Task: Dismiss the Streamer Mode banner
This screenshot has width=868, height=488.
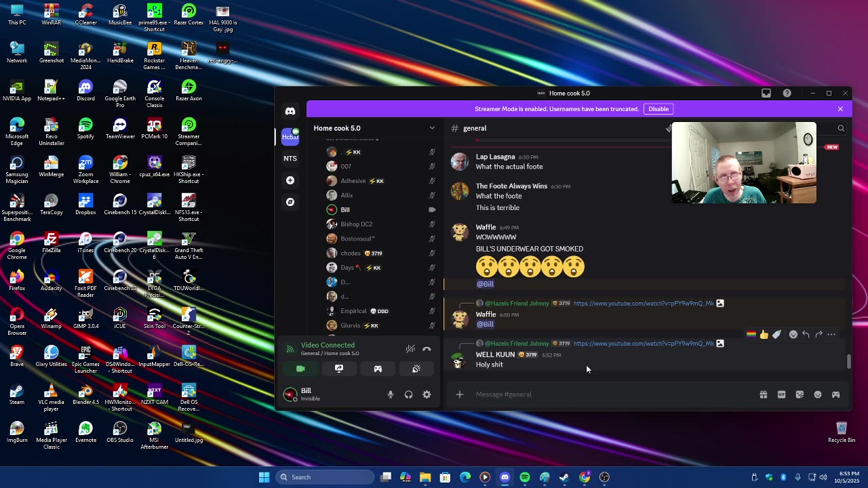Action: click(840, 109)
